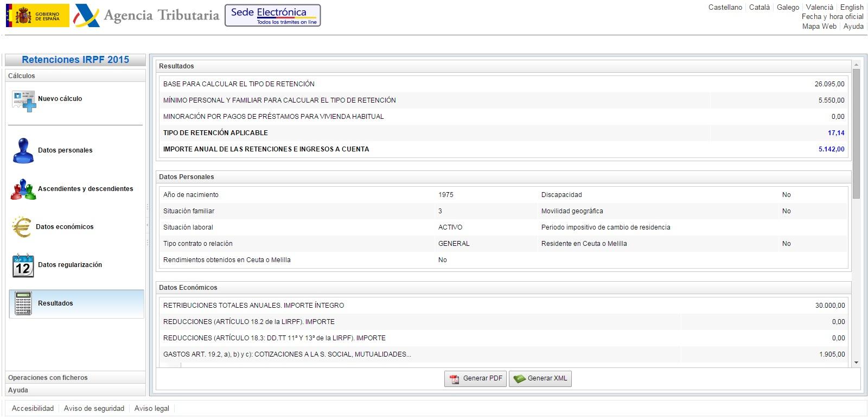
Task: Open the calendar Datos regularización icon
Action: pyautogui.click(x=23, y=265)
